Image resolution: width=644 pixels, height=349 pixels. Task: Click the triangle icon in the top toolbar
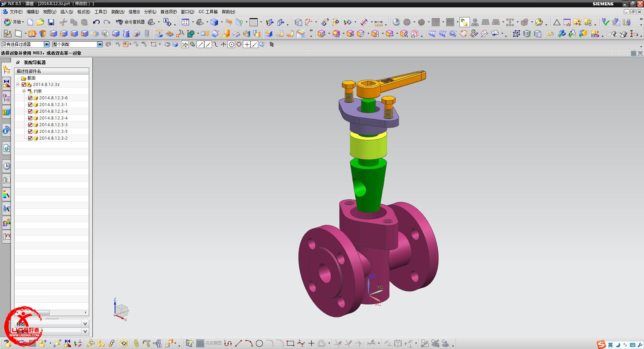coord(557,22)
